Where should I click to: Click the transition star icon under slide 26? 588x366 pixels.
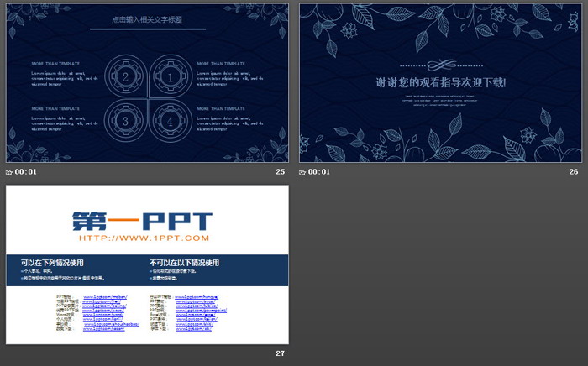[302, 172]
